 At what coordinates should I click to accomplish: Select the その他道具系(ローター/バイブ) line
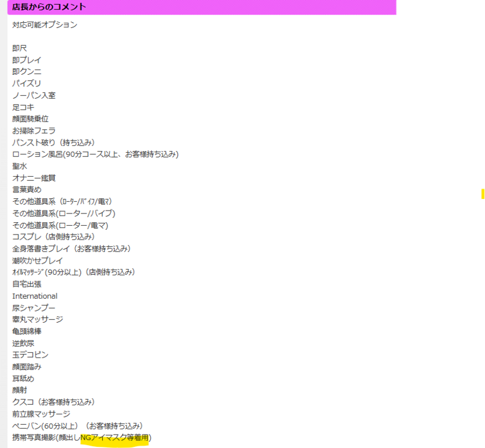(64, 213)
